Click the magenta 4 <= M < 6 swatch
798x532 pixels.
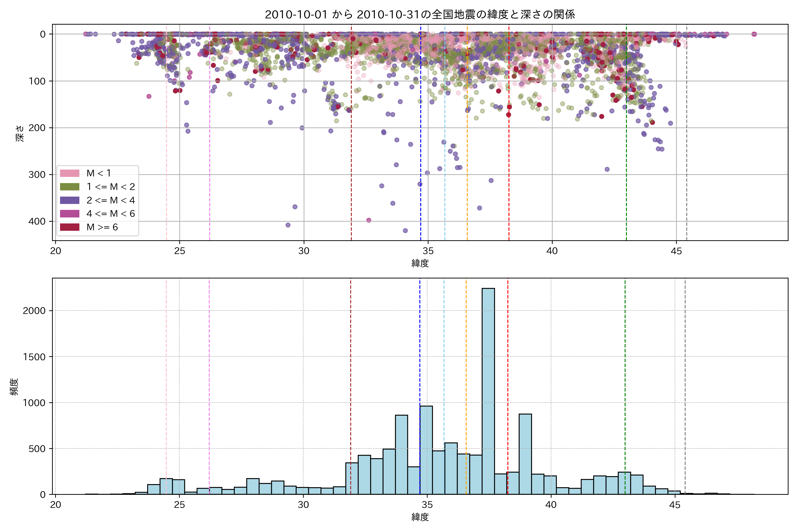tap(70, 214)
